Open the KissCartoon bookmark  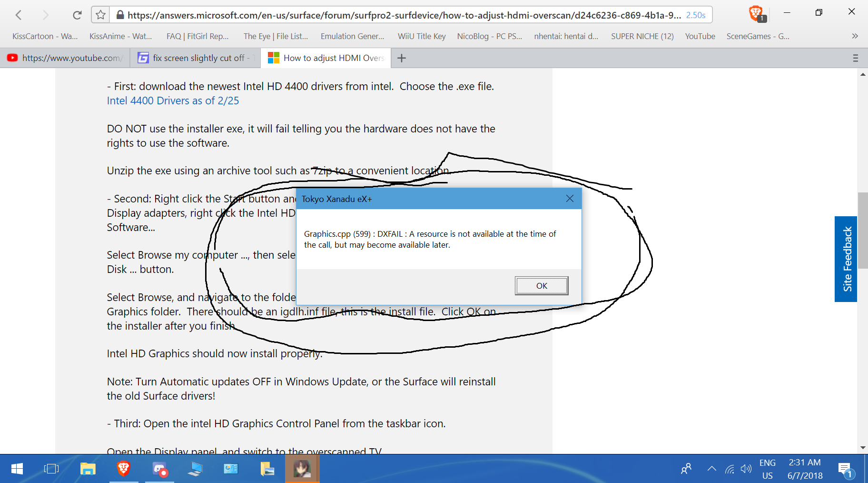point(45,36)
